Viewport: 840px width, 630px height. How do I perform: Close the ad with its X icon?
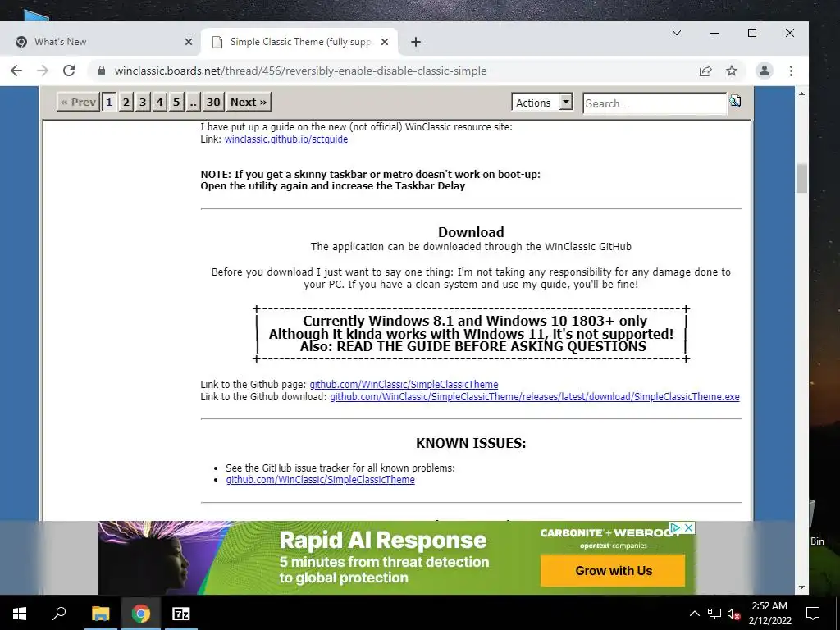pos(689,527)
